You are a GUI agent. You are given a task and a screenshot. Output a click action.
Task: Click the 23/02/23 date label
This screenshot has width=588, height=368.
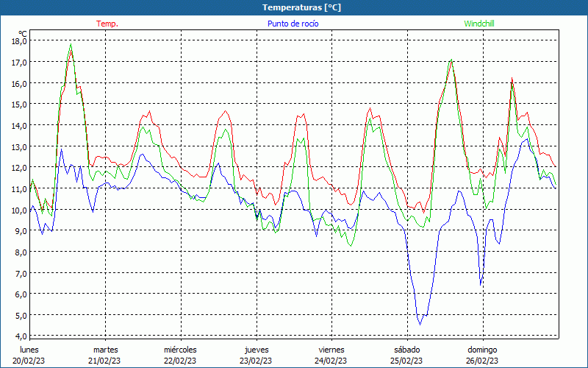click(x=256, y=361)
